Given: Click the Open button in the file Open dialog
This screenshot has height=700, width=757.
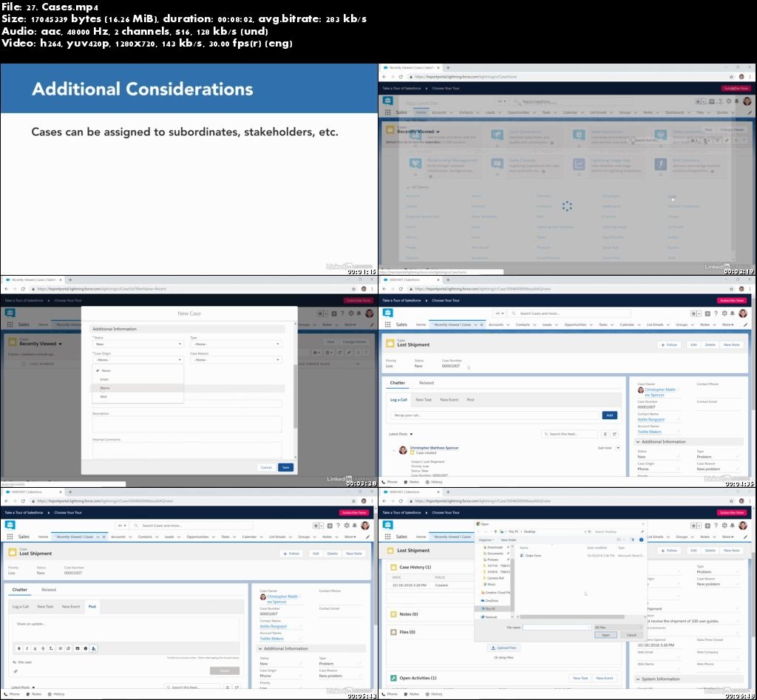Looking at the screenshot, I should (x=606, y=635).
